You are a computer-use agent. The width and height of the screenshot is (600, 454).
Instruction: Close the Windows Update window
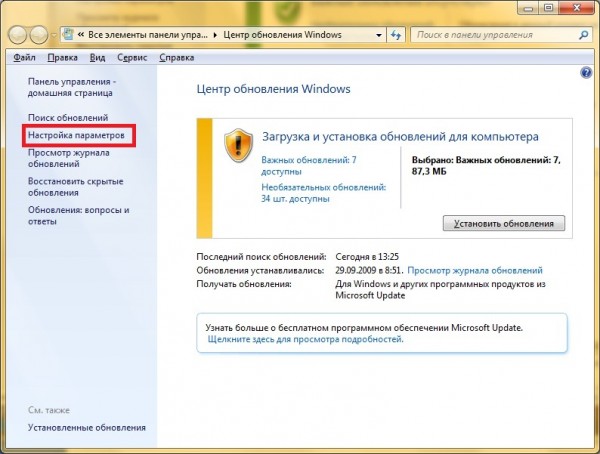coord(577,7)
